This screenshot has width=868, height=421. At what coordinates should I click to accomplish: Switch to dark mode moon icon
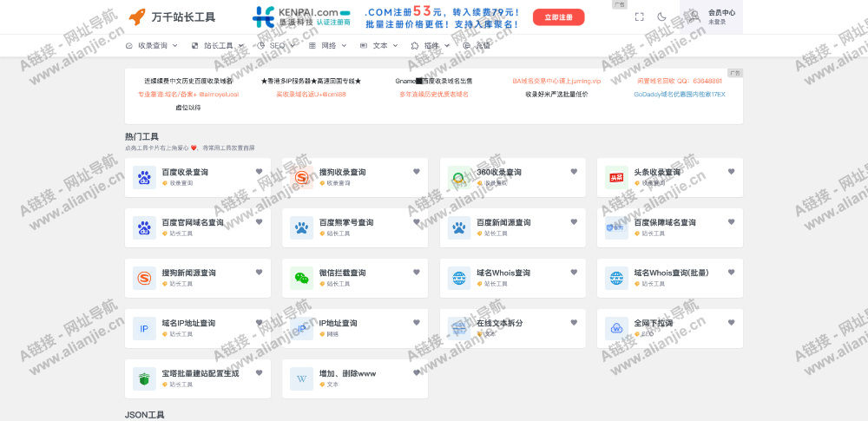(x=661, y=17)
